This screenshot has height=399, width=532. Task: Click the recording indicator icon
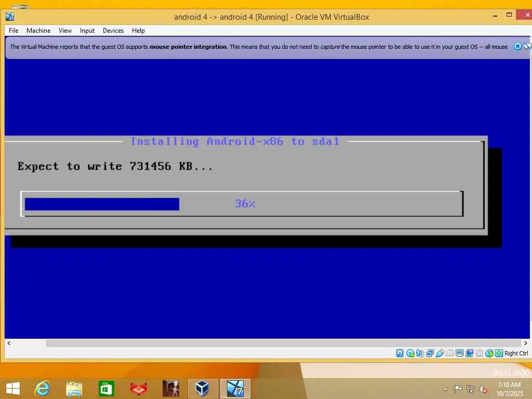click(470, 353)
